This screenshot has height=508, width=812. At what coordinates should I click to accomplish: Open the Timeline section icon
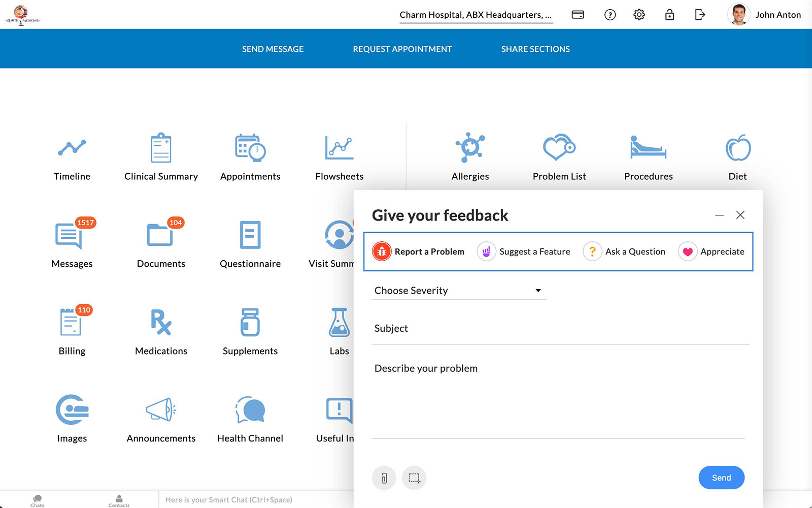coord(72,148)
